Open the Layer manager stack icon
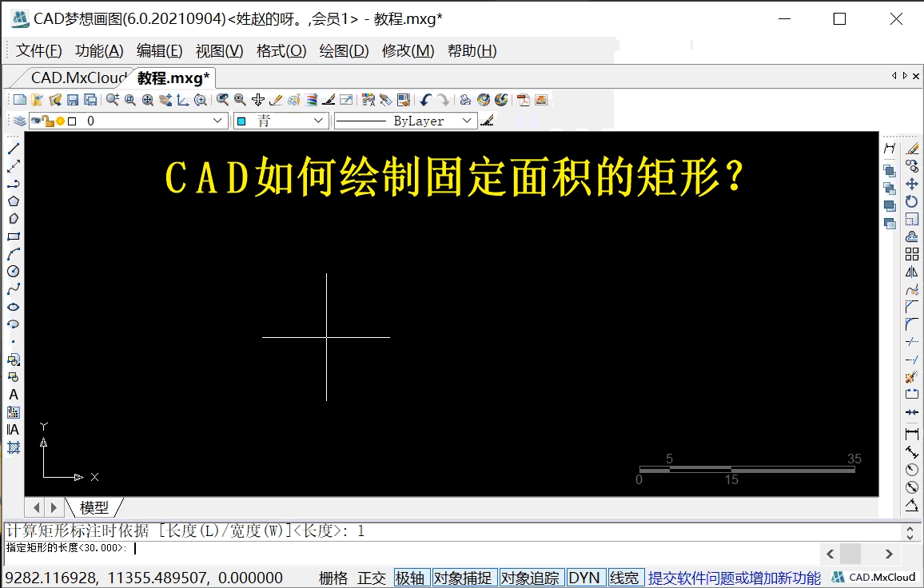Screen dimensions: 924x588 point(20,121)
